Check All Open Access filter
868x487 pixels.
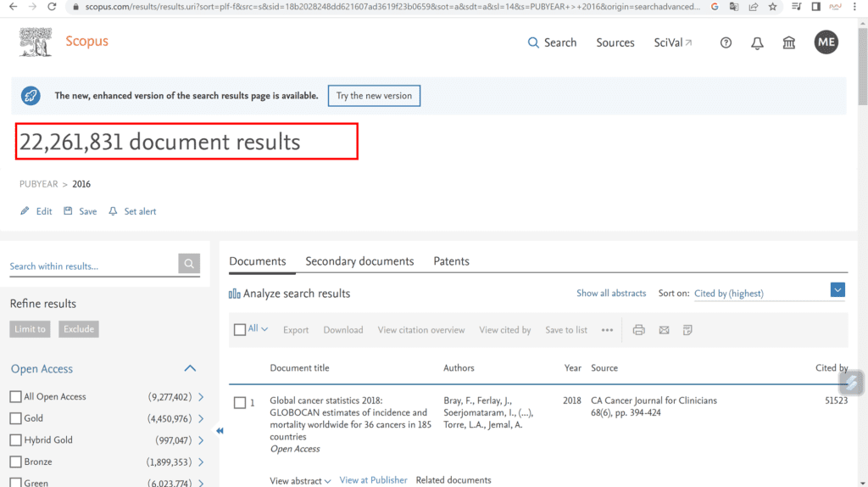point(15,397)
